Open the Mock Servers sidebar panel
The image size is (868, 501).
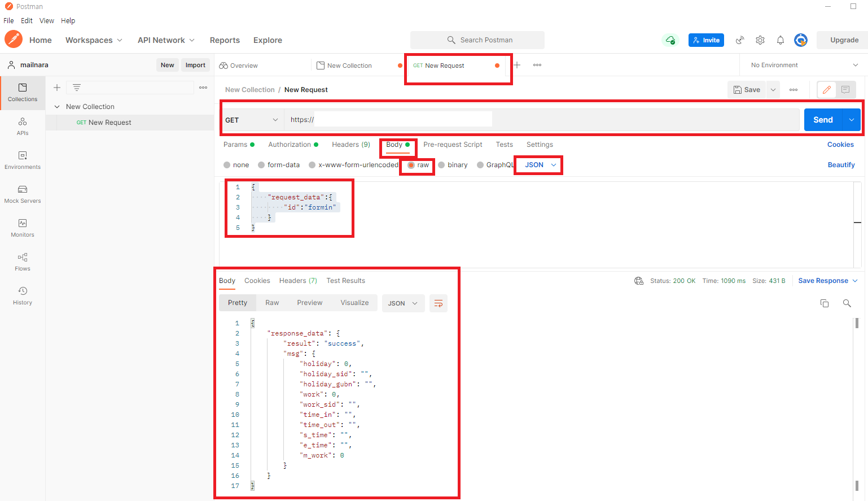[23, 194]
